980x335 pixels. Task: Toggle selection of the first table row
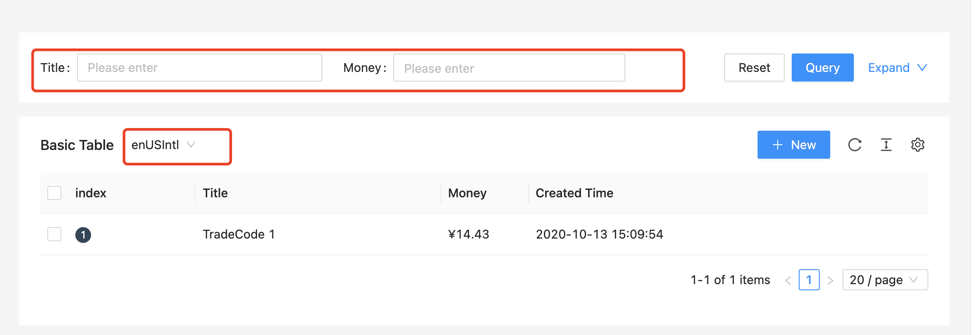pos(54,235)
